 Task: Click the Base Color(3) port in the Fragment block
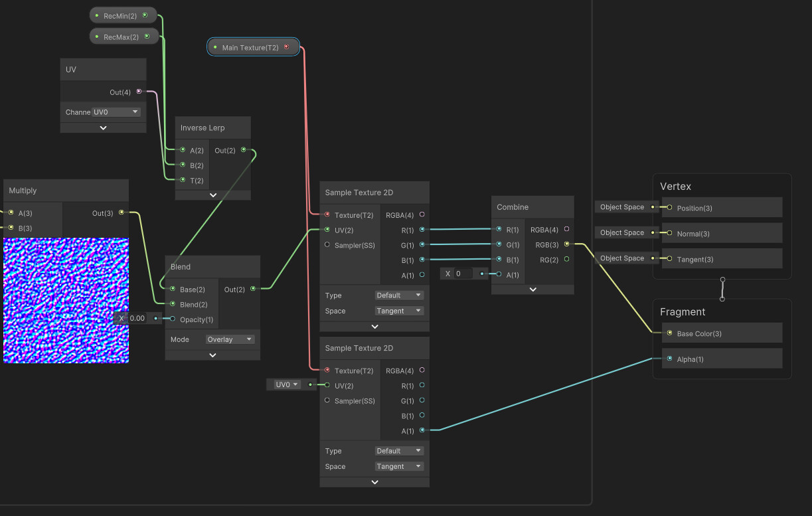670,333
